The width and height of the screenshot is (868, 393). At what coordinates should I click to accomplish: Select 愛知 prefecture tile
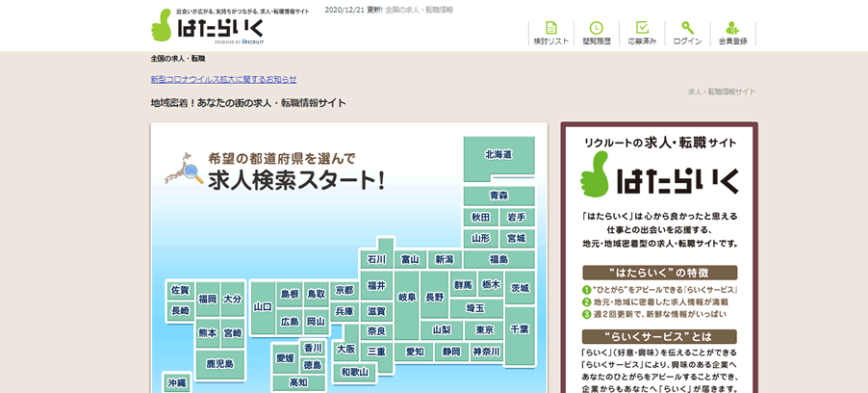(x=415, y=353)
